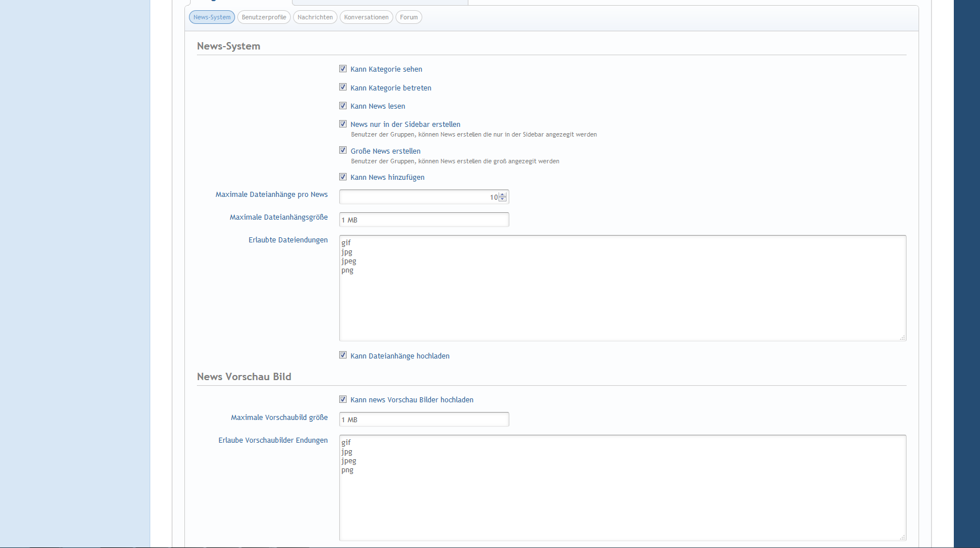This screenshot has height=548, width=980.
Task: Disable 'Kann Dateianhänge hochladen' checkbox
Action: (343, 355)
